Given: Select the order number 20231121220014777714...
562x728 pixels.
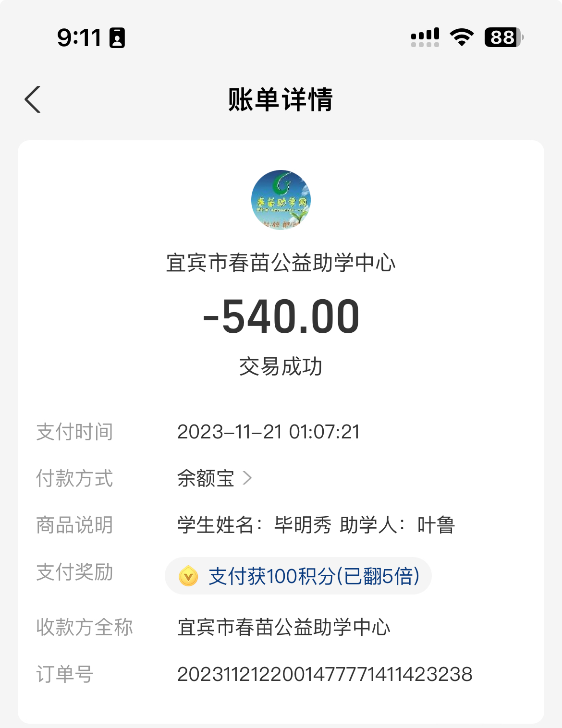Looking at the screenshot, I should (x=325, y=674).
